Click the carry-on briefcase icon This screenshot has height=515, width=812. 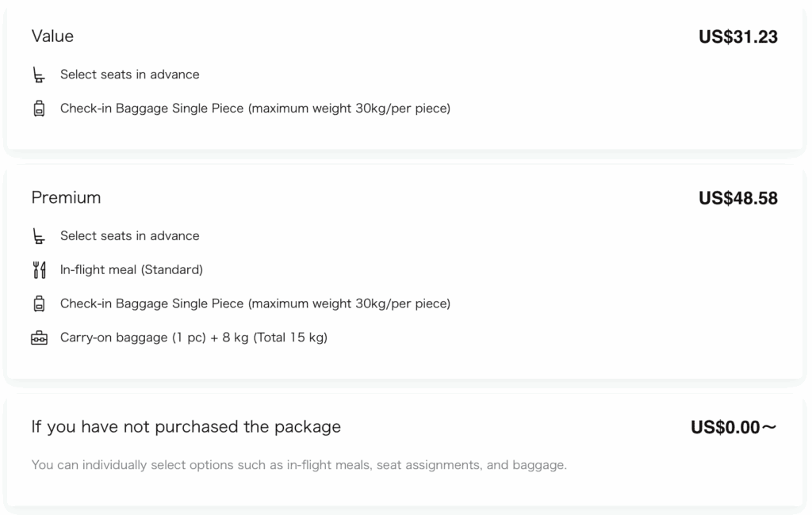pyautogui.click(x=39, y=338)
